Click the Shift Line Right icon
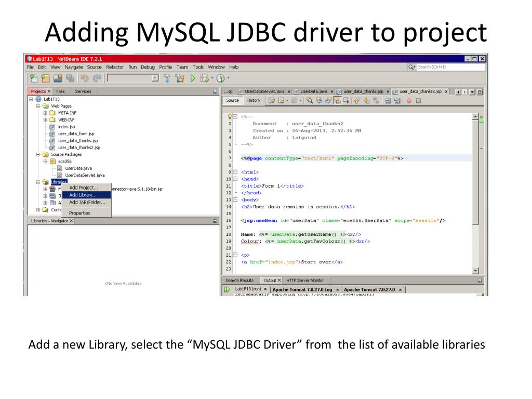This screenshot has height=399, width=532. point(397,100)
